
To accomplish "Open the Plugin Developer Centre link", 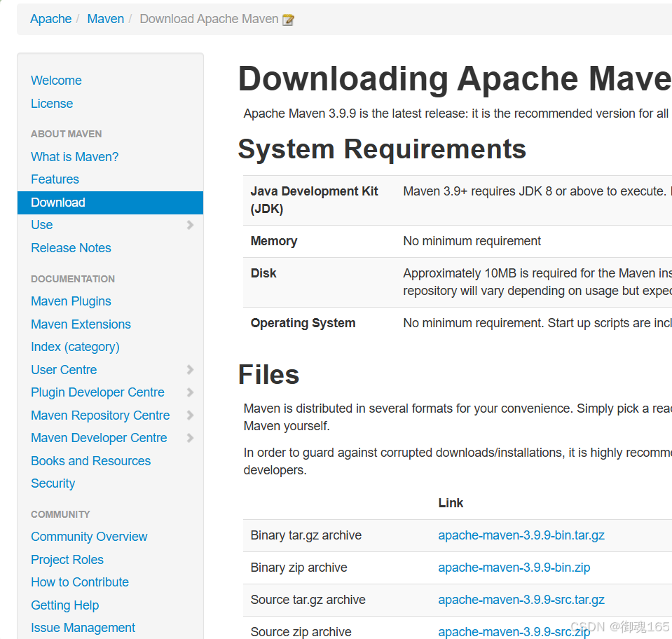I will click(97, 392).
